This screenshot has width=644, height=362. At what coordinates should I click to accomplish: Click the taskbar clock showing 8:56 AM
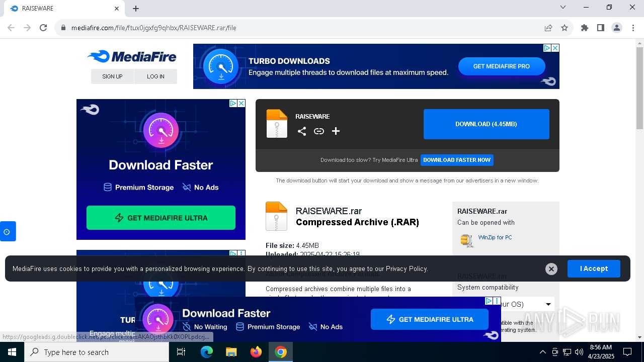pyautogui.click(x=600, y=351)
